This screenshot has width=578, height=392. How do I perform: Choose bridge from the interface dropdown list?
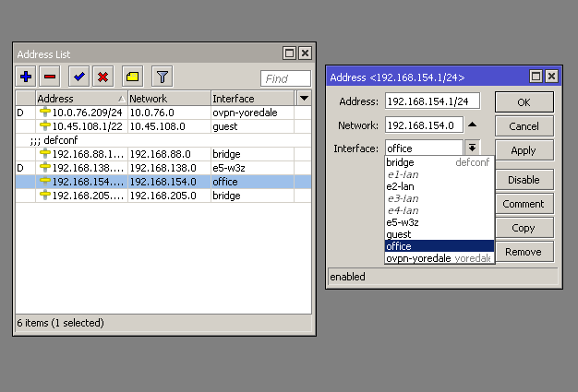point(439,162)
